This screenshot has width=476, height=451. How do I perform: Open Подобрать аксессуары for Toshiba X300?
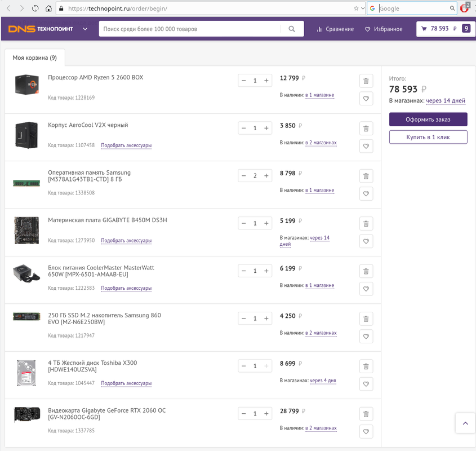point(126,383)
